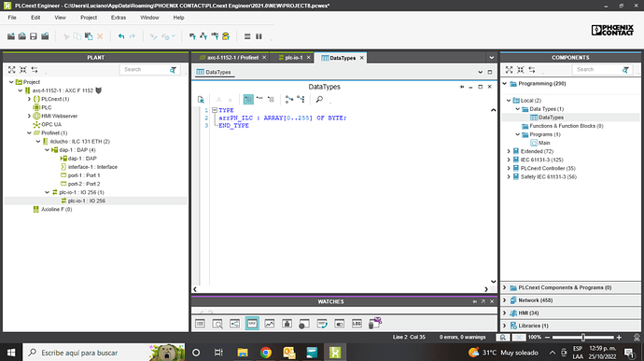Click the Undo arrow icon
The width and height of the screenshot is (644, 361).
pos(121,36)
